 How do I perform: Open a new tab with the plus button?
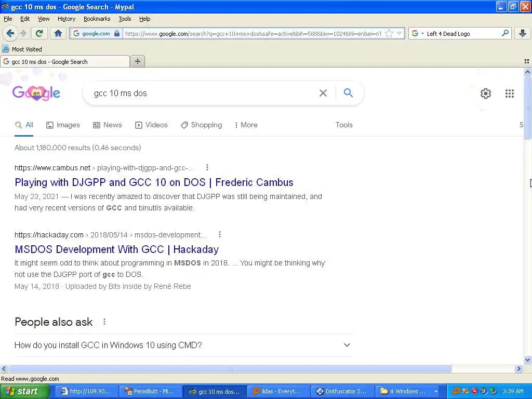pyautogui.click(x=137, y=61)
